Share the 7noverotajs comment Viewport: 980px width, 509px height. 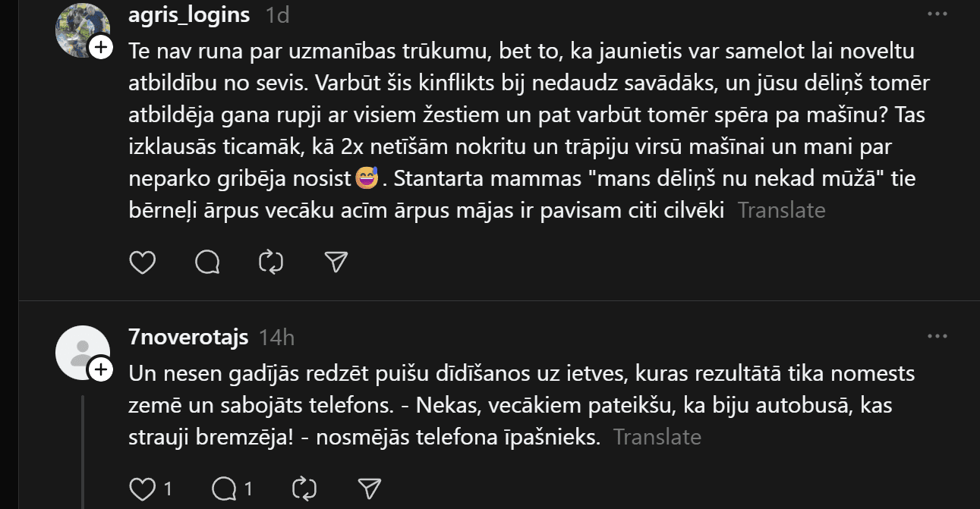(x=369, y=489)
